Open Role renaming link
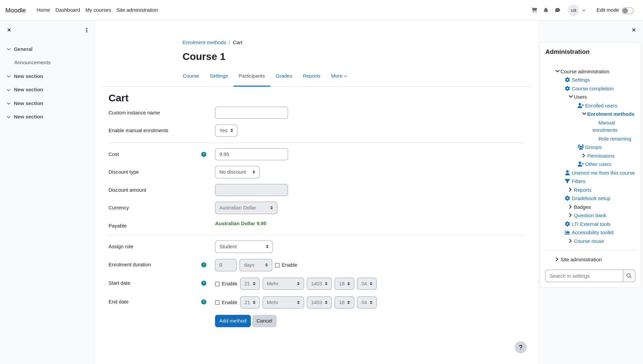Viewport: 643px width, 364px height. pos(615,139)
